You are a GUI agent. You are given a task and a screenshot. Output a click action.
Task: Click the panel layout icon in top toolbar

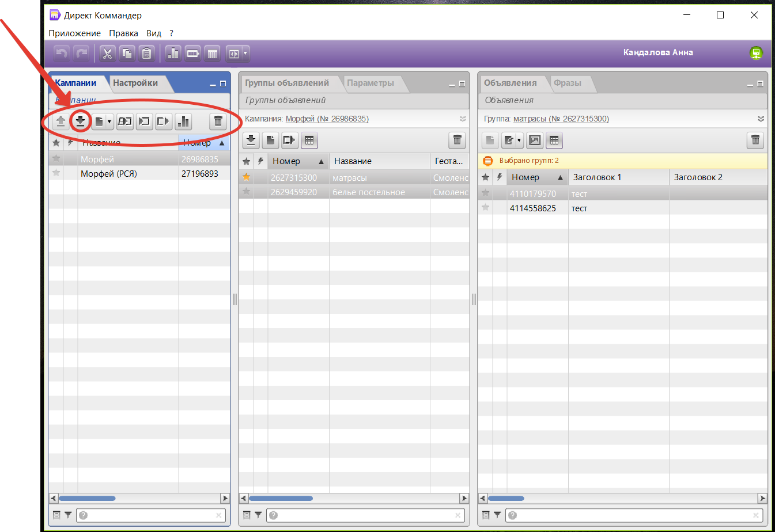pos(234,54)
